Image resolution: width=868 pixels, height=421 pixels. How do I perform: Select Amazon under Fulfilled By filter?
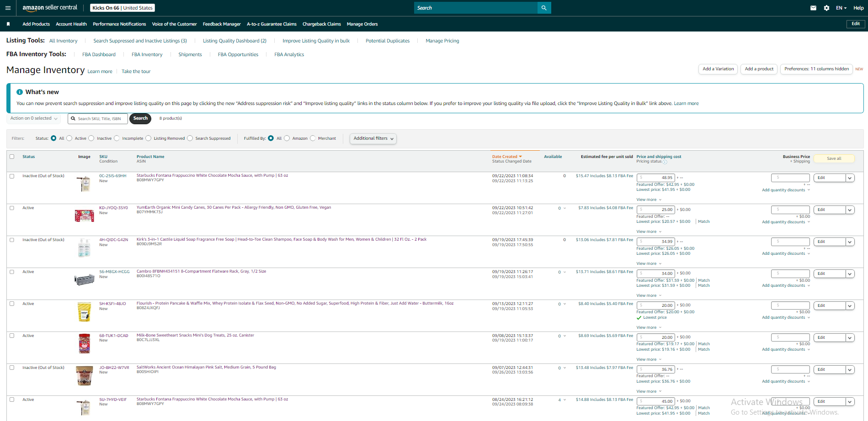click(287, 138)
